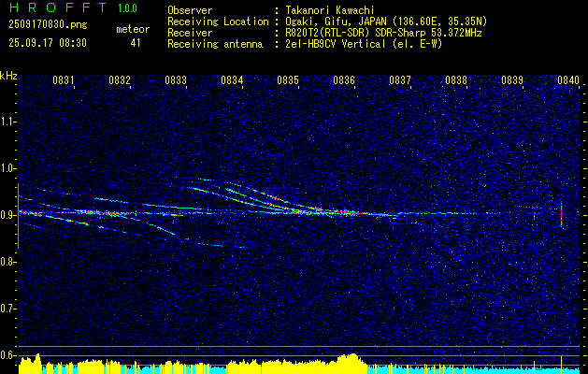The image size is (588, 374).
Task: Select the observer name Takanori Kawachi
Action: click(330, 10)
